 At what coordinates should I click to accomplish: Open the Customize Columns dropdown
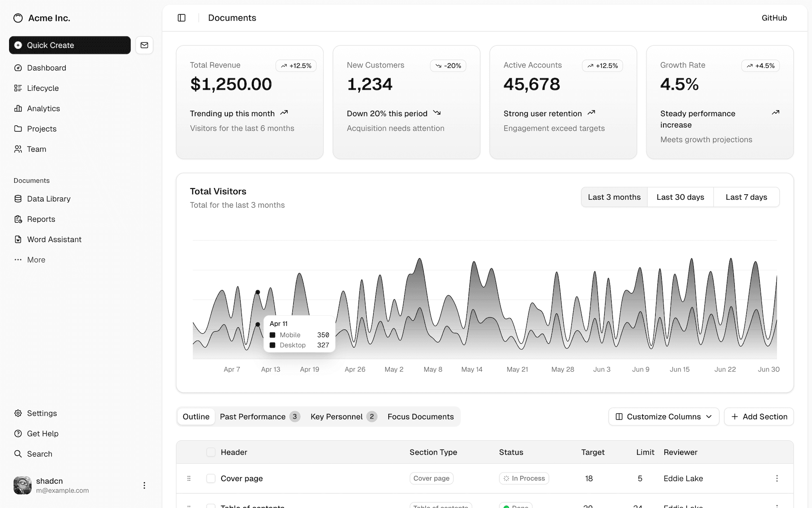click(x=663, y=416)
